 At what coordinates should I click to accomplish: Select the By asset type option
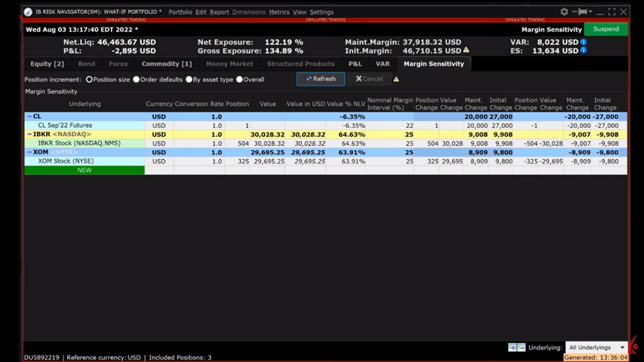point(189,79)
